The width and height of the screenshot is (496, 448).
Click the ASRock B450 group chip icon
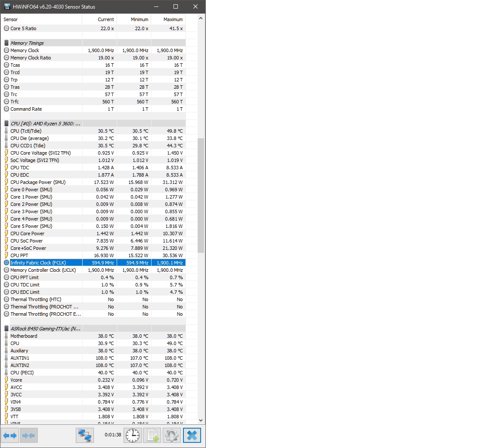pyautogui.click(x=6, y=329)
